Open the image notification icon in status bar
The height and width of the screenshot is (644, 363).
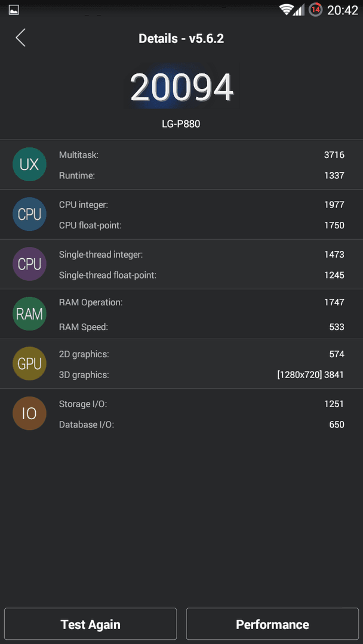pyautogui.click(x=14, y=10)
